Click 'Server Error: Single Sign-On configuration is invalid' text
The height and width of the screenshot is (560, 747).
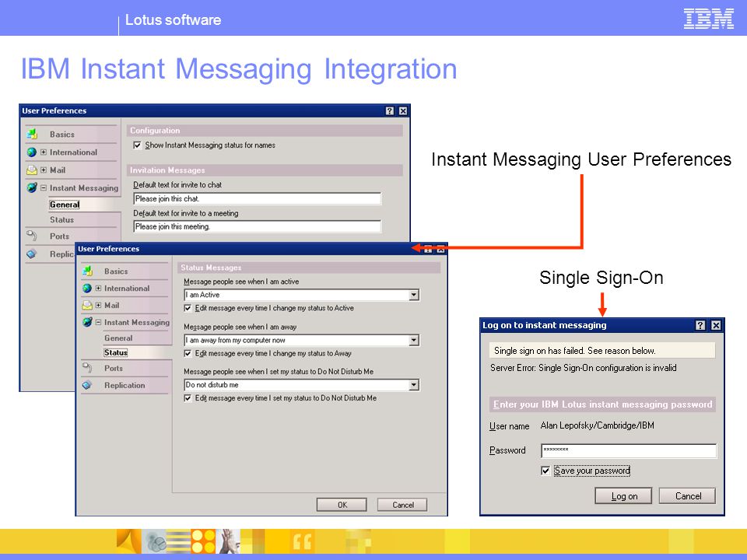(x=583, y=368)
